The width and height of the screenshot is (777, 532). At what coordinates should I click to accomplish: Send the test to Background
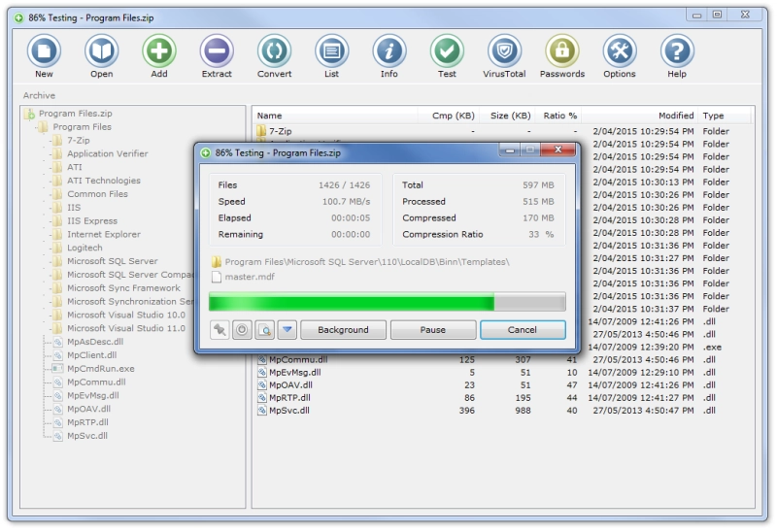click(343, 330)
